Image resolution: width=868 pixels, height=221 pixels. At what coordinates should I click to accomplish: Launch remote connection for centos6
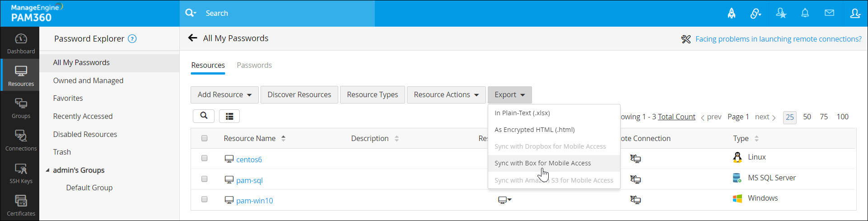click(635, 159)
